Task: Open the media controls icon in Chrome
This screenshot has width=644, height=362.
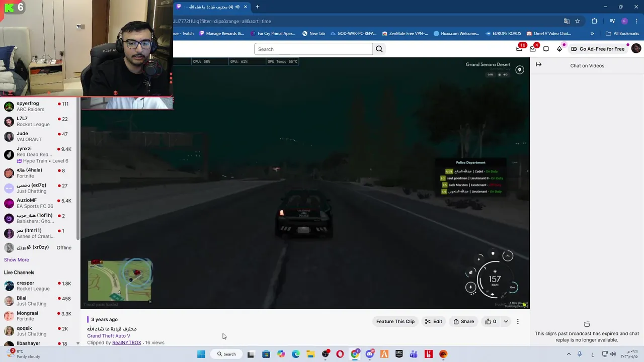Action: click(612, 21)
